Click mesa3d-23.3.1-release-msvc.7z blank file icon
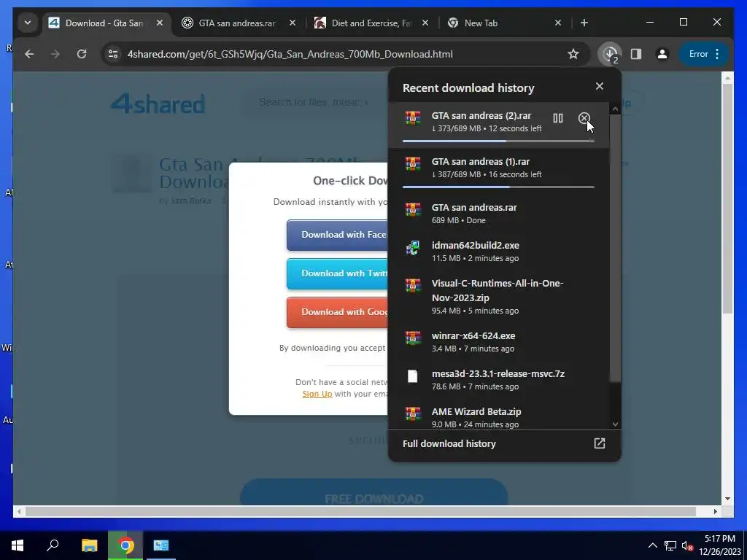 [413, 376]
